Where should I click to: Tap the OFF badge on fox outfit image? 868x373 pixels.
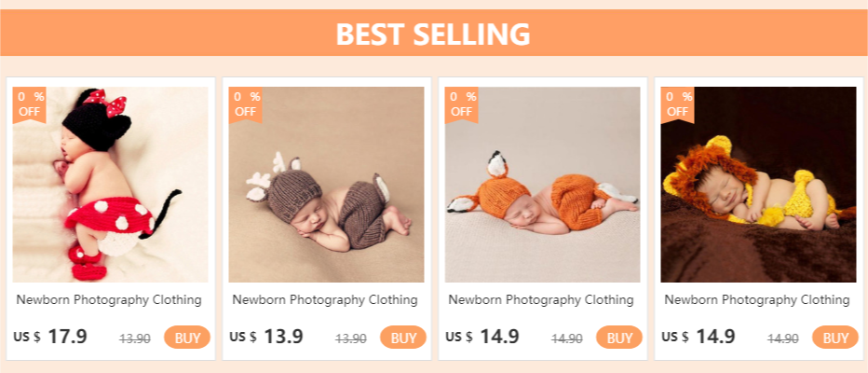461,104
